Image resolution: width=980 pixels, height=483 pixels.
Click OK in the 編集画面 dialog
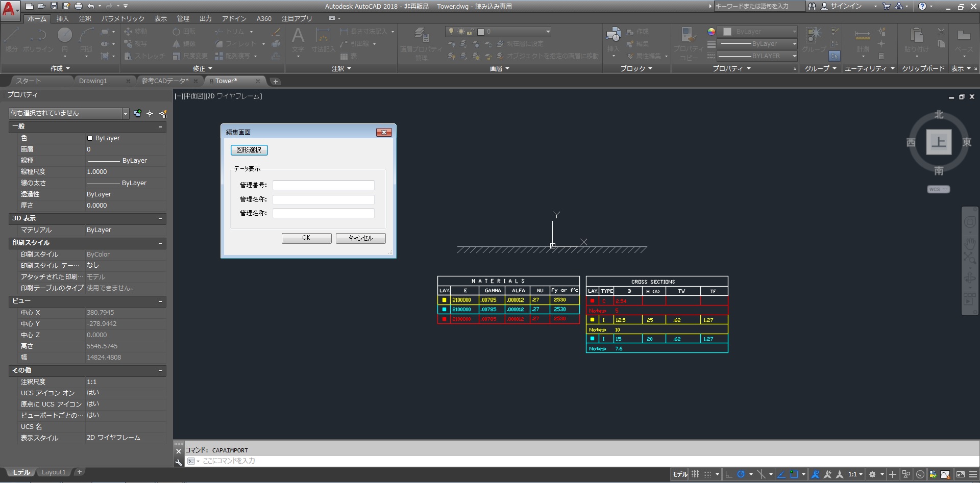pos(306,238)
